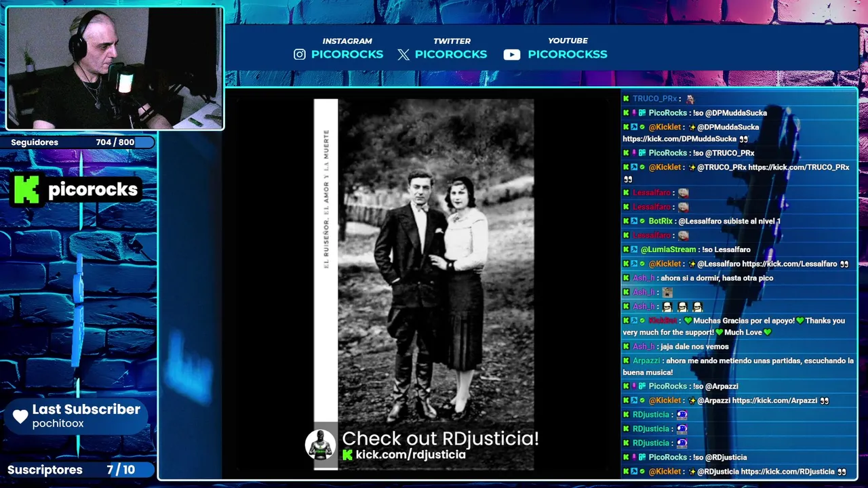868x488 pixels.
Task: Click the Instagram logo icon
Action: coord(300,54)
